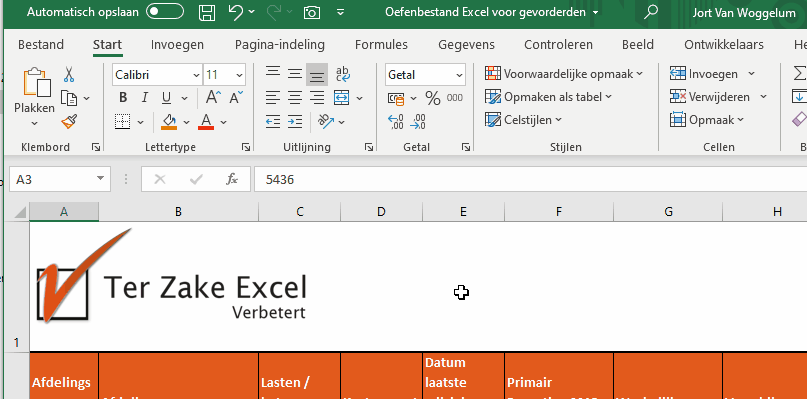The image size is (807, 399).
Task: Align text right
Action: pyautogui.click(x=317, y=97)
